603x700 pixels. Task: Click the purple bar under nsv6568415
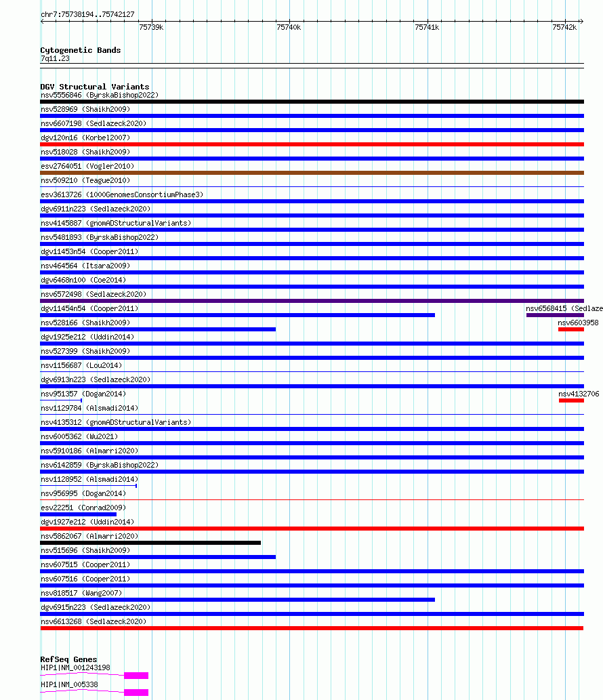556,315
